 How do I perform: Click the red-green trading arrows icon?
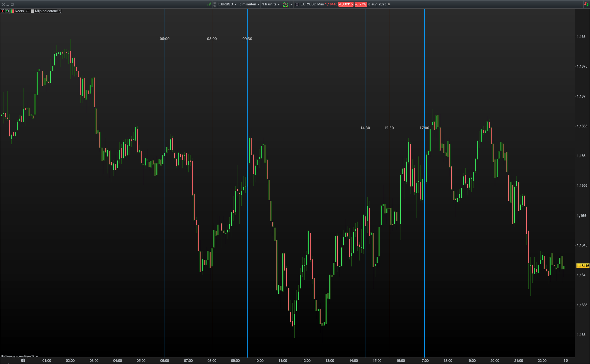pyautogui.click(x=586, y=4)
